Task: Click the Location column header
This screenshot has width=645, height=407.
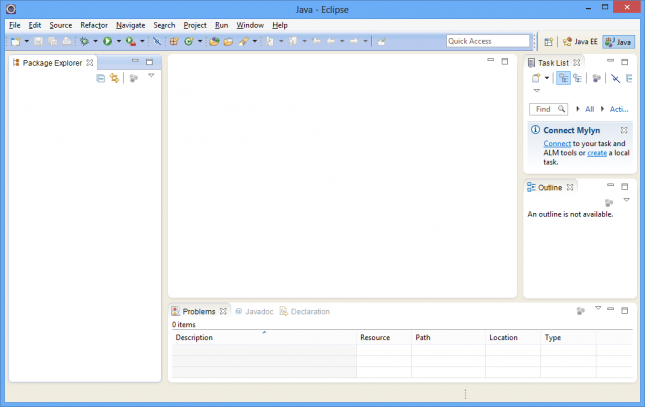Action: click(513, 337)
